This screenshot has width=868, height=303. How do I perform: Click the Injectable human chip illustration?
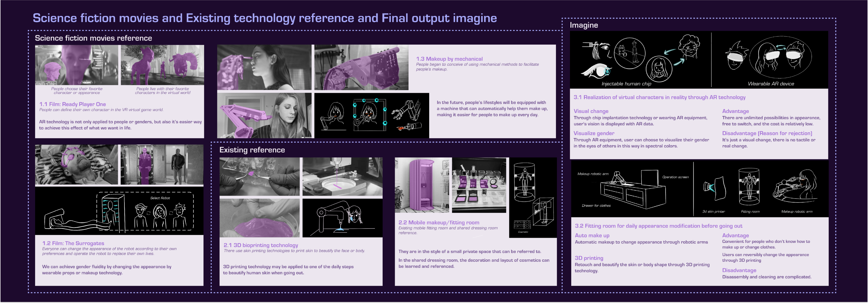pyautogui.click(x=640, y=59)
